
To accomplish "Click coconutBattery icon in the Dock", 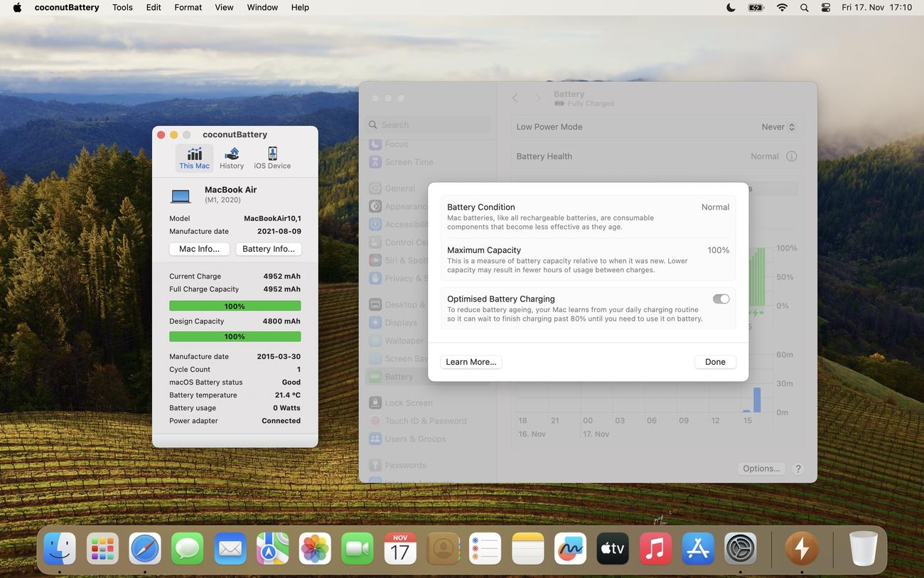I will (802, 549).
